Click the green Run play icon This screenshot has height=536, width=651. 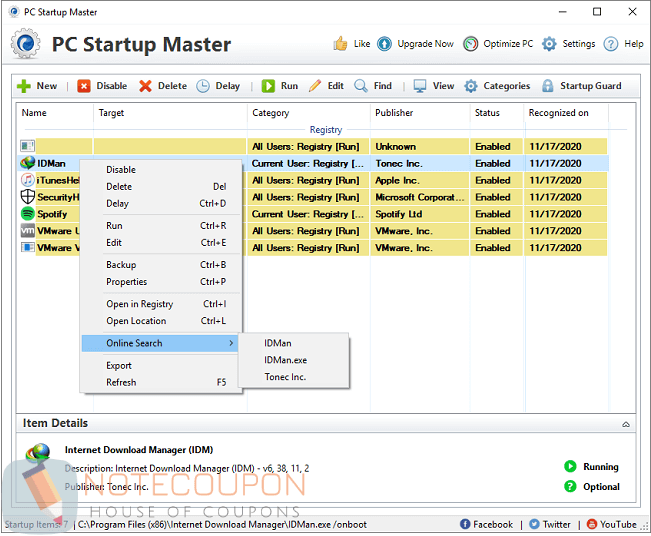(x=268, y=86)
